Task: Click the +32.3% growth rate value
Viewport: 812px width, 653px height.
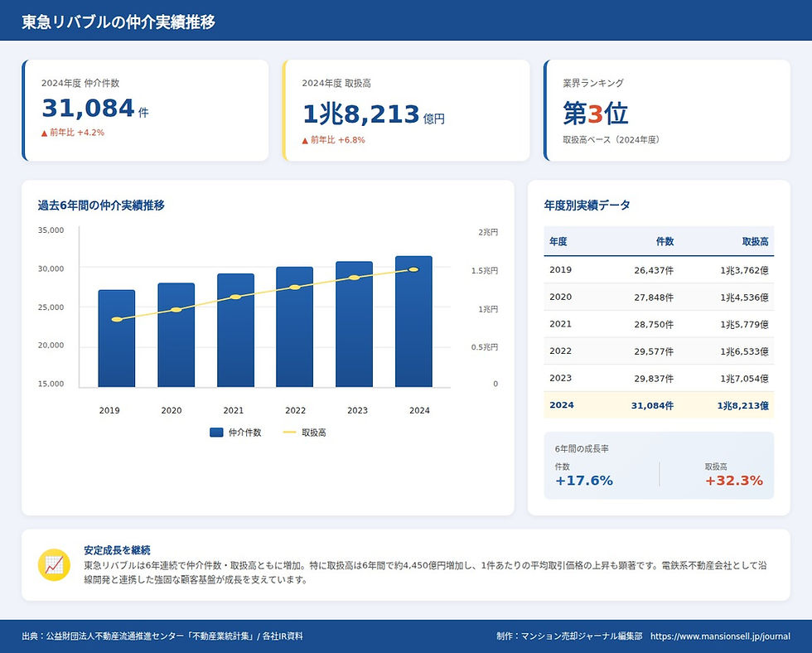Action: tap(734, 481)
